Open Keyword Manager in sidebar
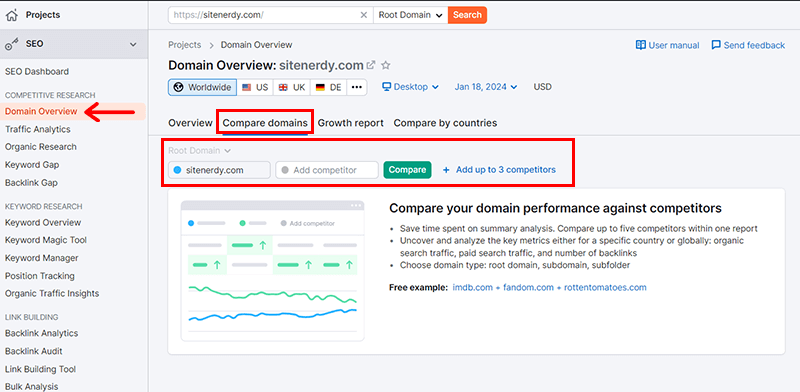 point(42,258)
